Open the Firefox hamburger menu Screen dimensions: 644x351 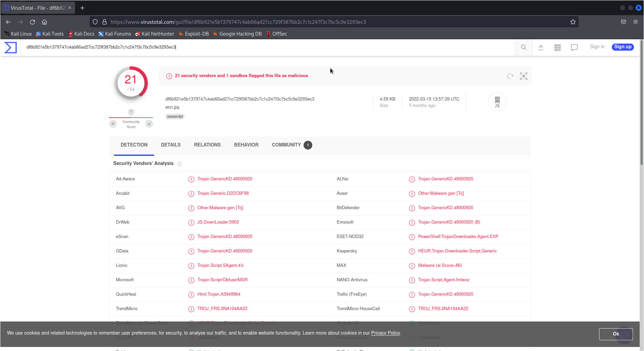[636, 22]
